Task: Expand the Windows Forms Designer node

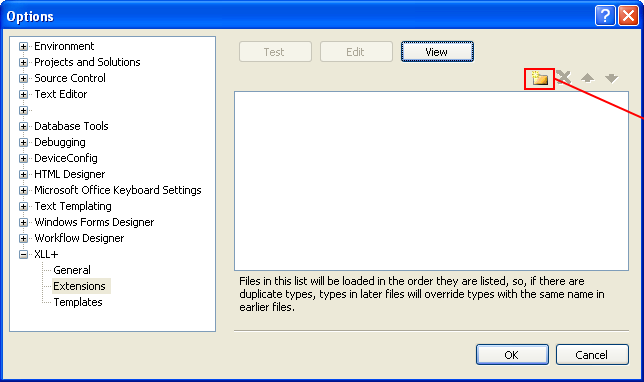Action: tap(23, 223)
